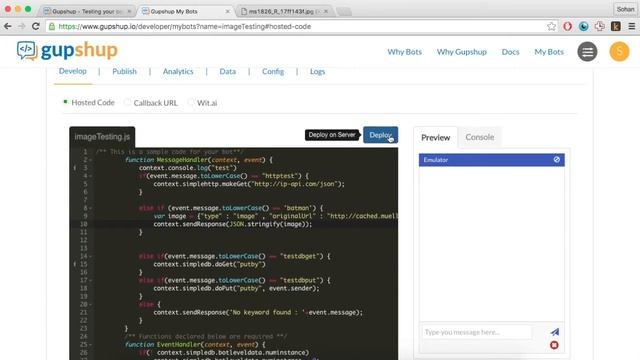The height and width of the screenshot is (360, 640).
Task: Click the green lock icon in address bar
Action: (x=52, y=27)
